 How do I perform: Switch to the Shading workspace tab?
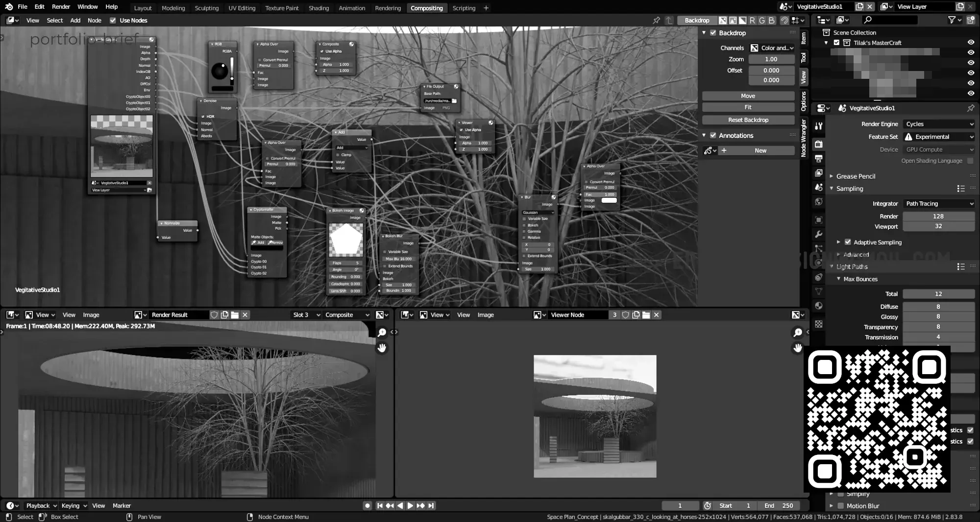pyautogui.click(x=318, y=8)
